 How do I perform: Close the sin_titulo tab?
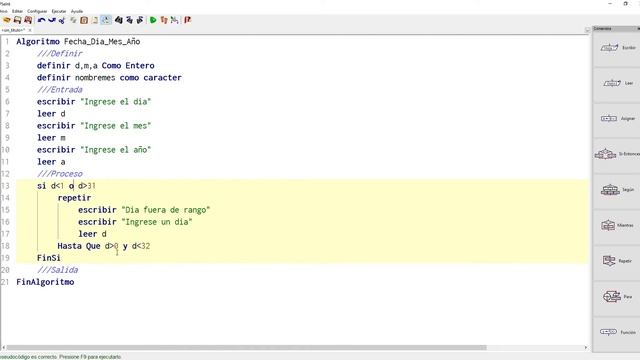(30, 30)
